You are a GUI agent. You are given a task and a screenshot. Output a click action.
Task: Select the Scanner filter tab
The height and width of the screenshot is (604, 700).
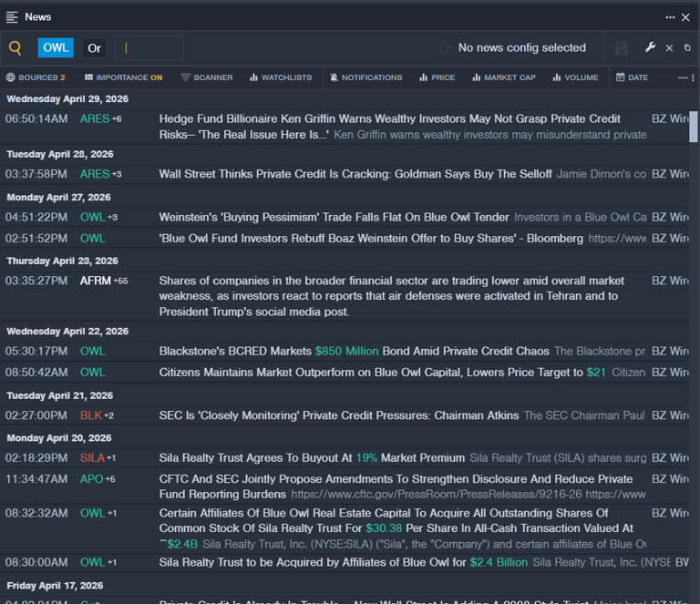click(207, 77)
